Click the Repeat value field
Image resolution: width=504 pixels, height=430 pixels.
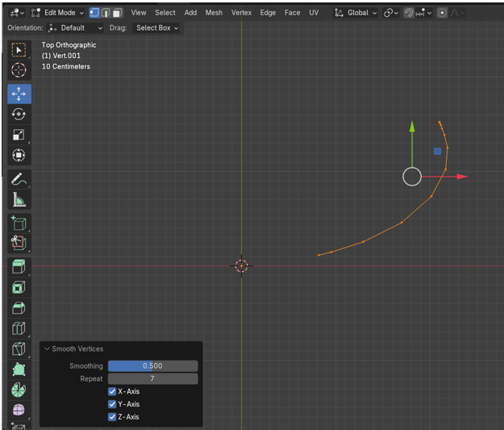pos(152,378)
